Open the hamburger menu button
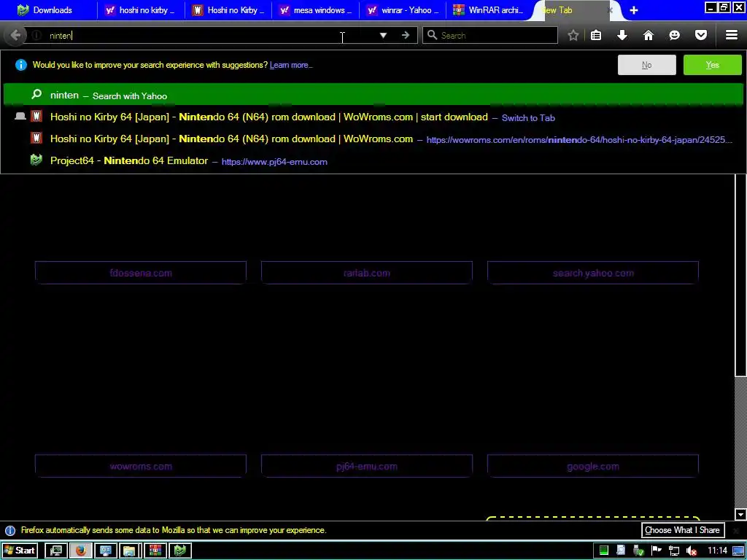The height and width of the screenshot is (560, 747). (732, 35)
